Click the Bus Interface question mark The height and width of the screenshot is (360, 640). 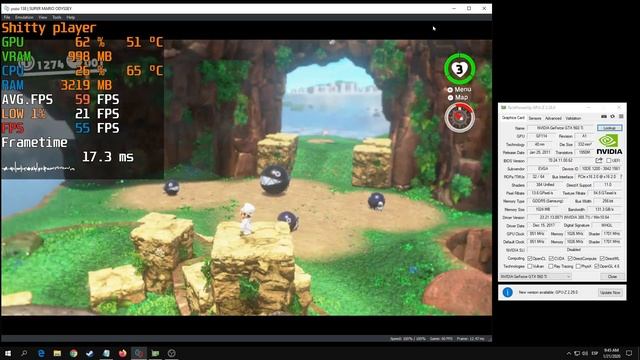[621, 177]
